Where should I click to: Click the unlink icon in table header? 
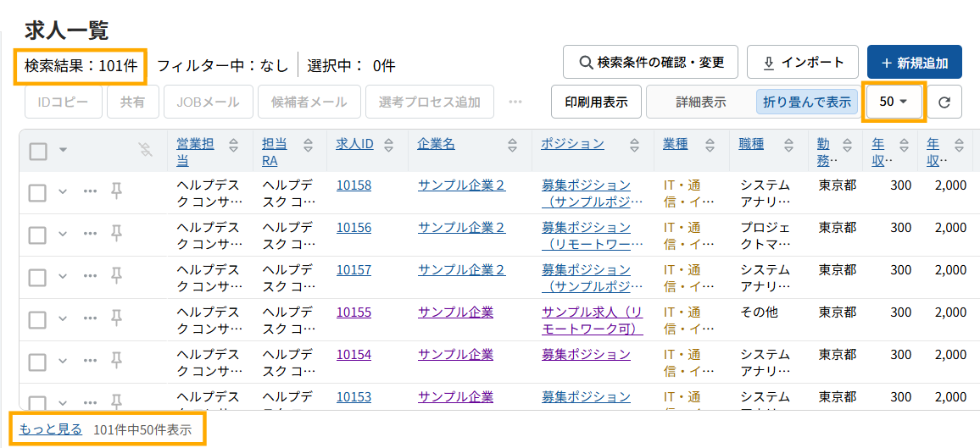click(145, 151)
